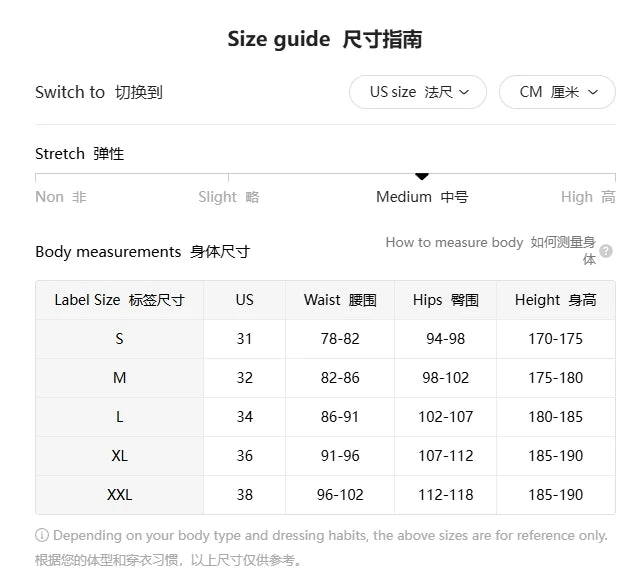Click the Waist column header
This screenshot has width=622, height=575.
pos(340,300)
